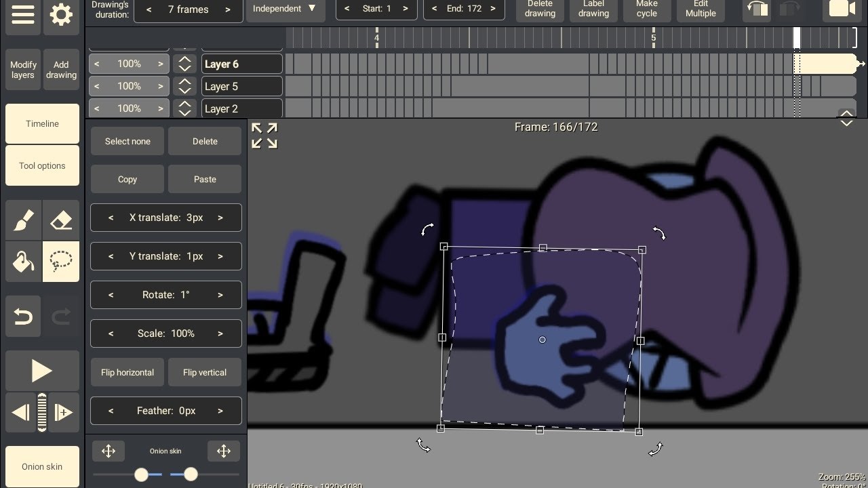The height and width of the screenshot is (488, 868).
Task: Paste the copied selection
Action: click(x=205, y=179)
